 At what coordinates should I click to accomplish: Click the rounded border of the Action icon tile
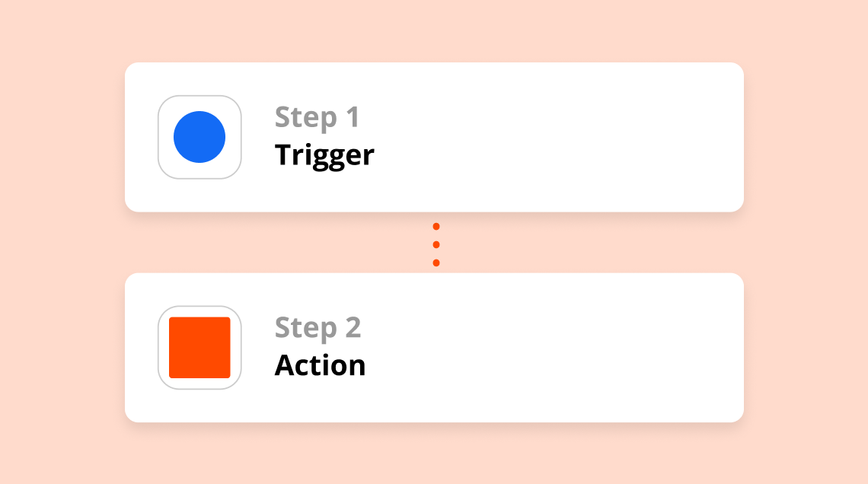(199, 307)
